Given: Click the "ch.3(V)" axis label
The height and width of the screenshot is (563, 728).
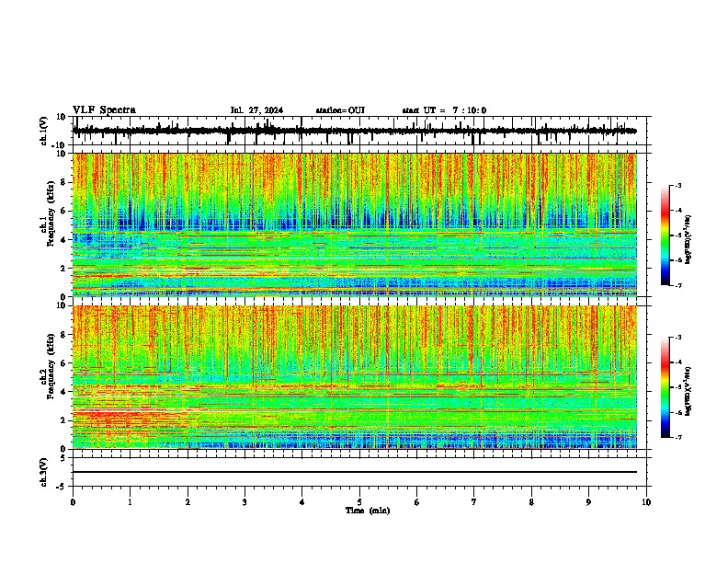Looking at the screenshot, I should click(x=44, y=472).
